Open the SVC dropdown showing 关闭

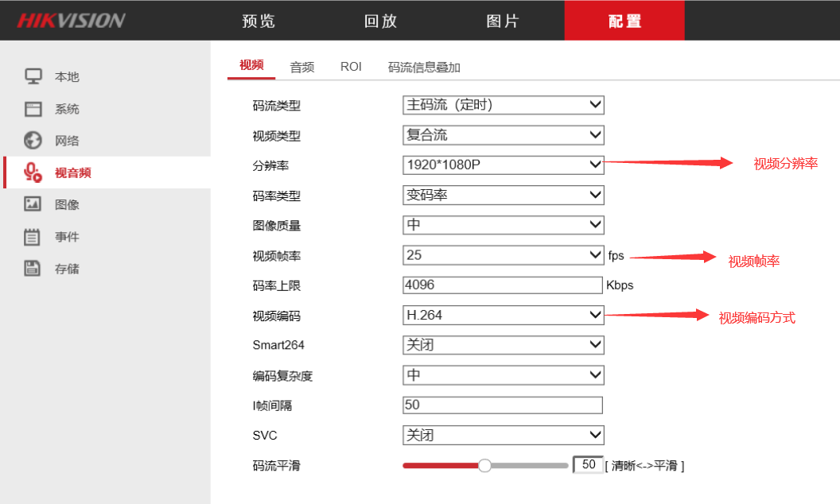pyautogui.click(x=503, y=435)
